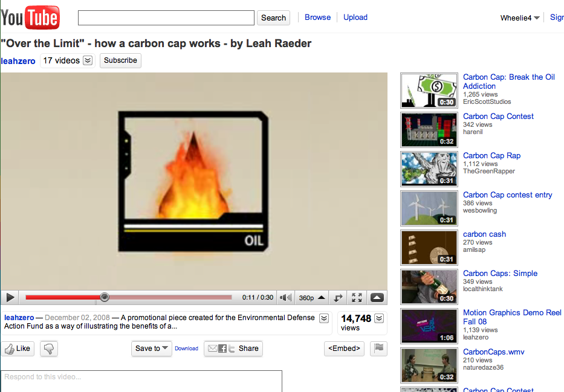
Task: Expand the video description
Action: pyautogui.click(x=324, y=318)
